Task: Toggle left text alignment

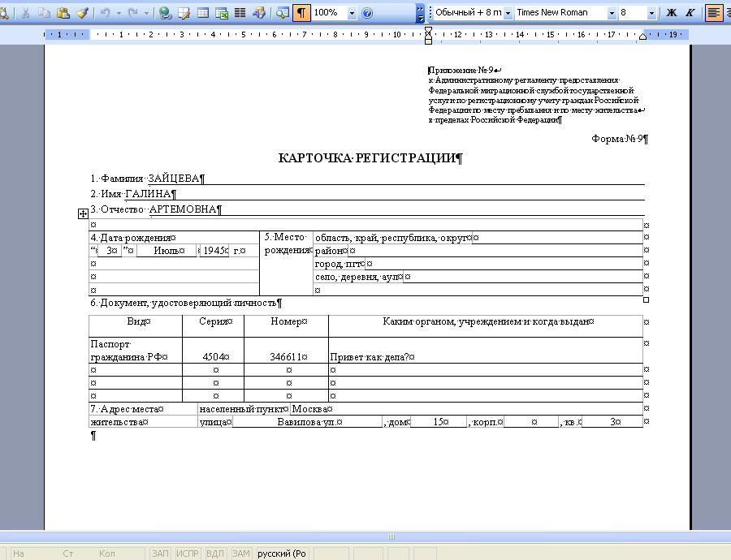Action: point(714,12)
